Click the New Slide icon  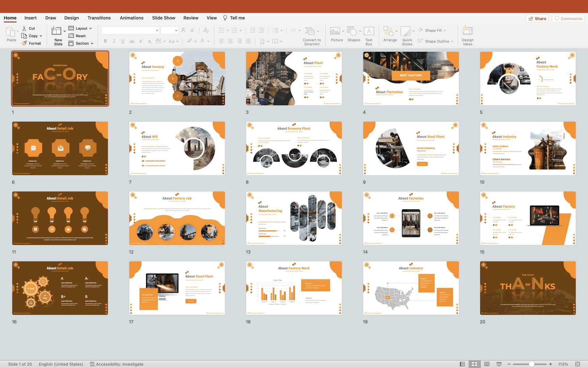56,31
